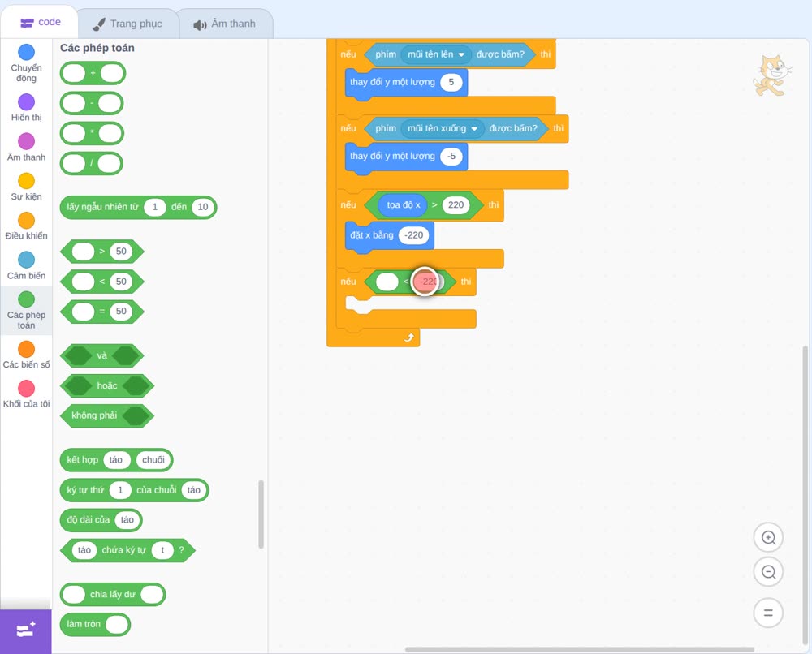Open the mũi tên lên key dropdown
The height and width of the screenshot is (654, 812).
click(x=435, y=54)
